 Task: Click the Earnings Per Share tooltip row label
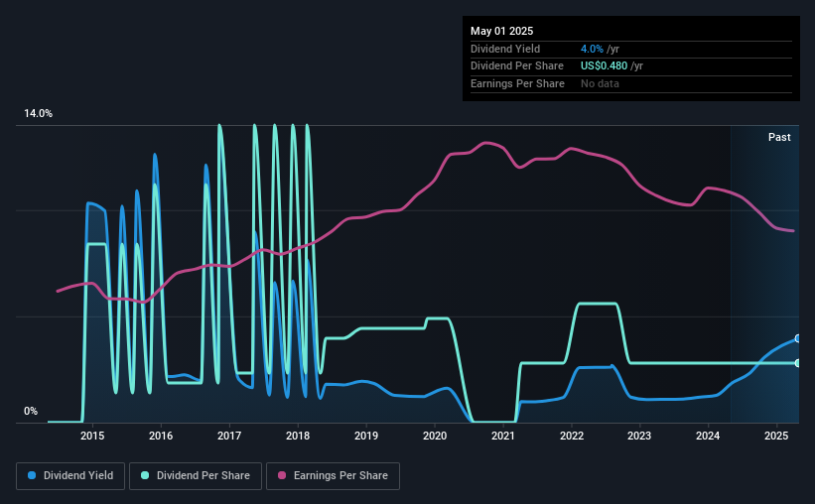pyautogui.click(x=517, y=83)
